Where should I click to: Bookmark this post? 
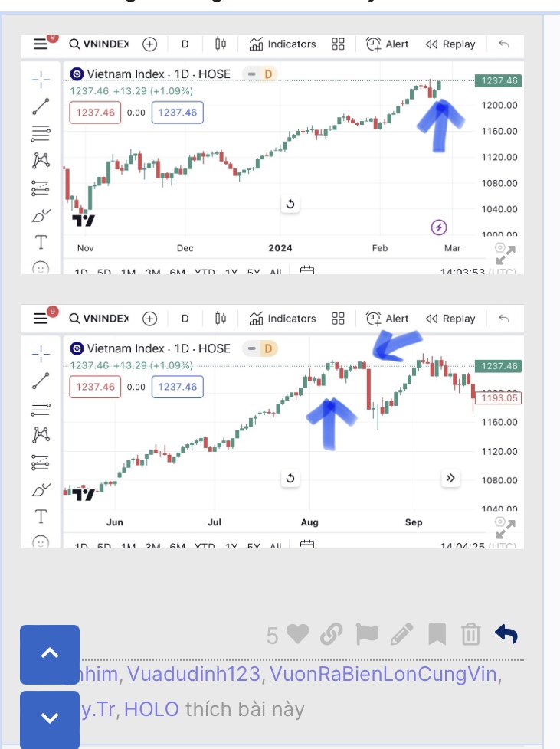pos(437,634)
